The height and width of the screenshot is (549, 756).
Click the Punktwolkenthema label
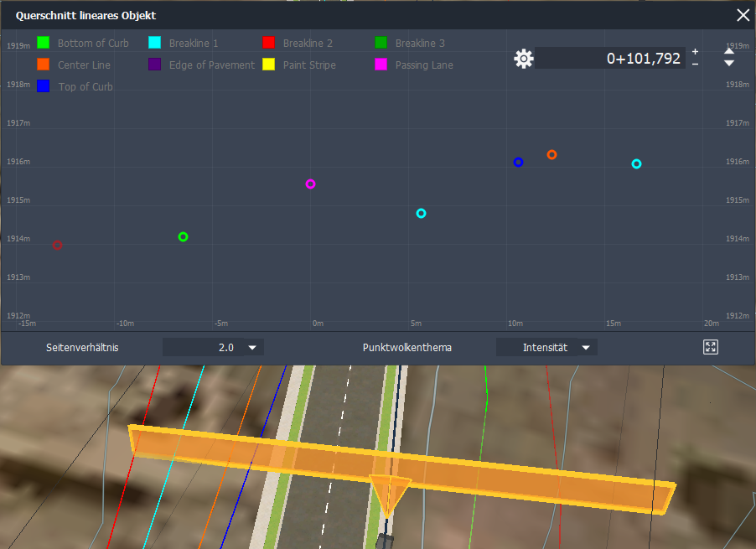tap(407, 348)
